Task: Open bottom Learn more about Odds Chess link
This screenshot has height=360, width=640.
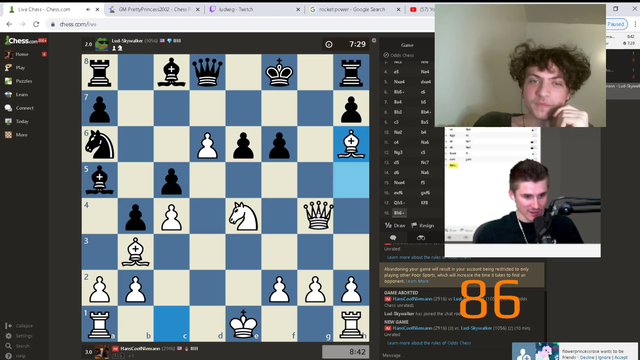Action: point(429,343)
